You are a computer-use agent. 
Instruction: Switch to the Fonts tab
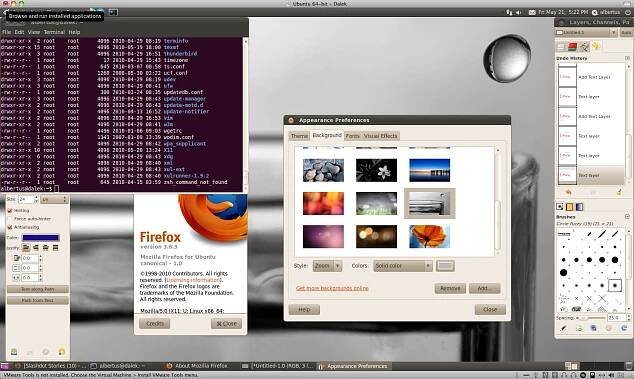352,136
